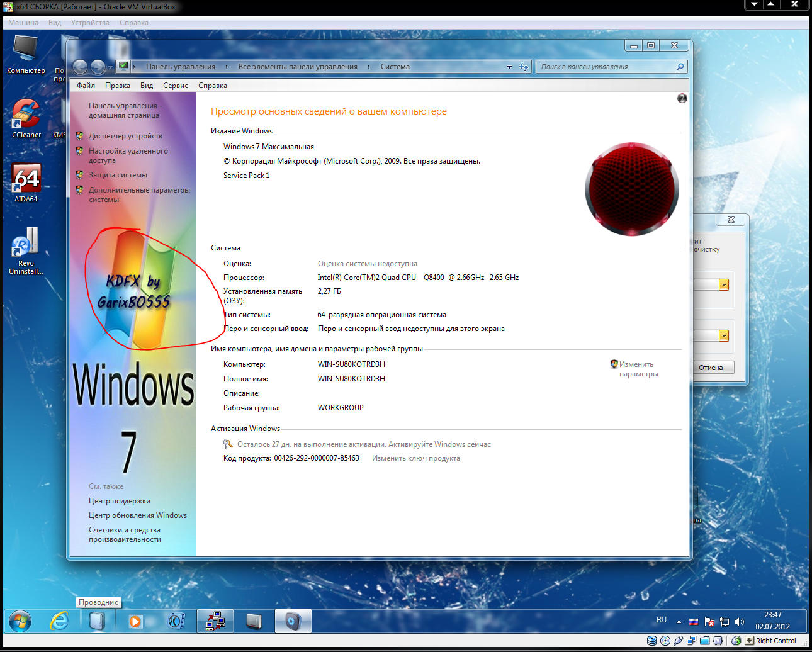
Task: Open Центр обновления Windows link
Action: tap(138, 515)
